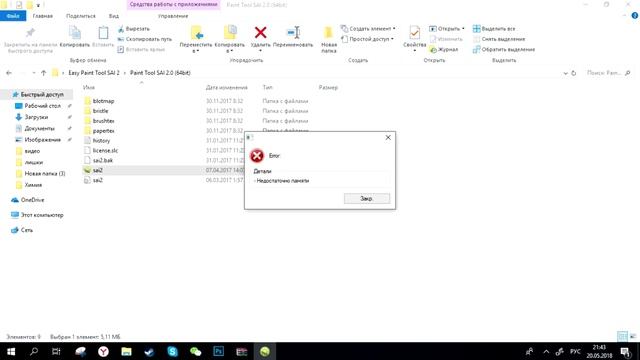Click the Properties checkmark icon
The height and width of the screenshot is (360, 640).
pyautogui.click(x=414, y=33)
